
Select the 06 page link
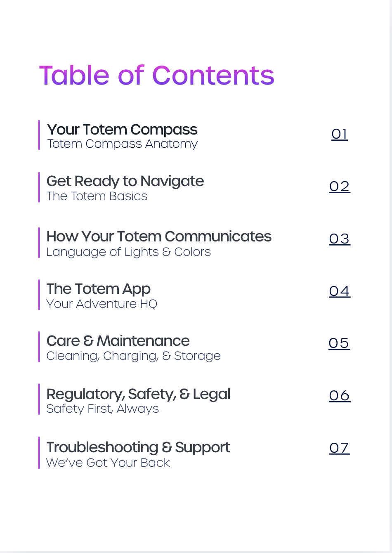340,396
